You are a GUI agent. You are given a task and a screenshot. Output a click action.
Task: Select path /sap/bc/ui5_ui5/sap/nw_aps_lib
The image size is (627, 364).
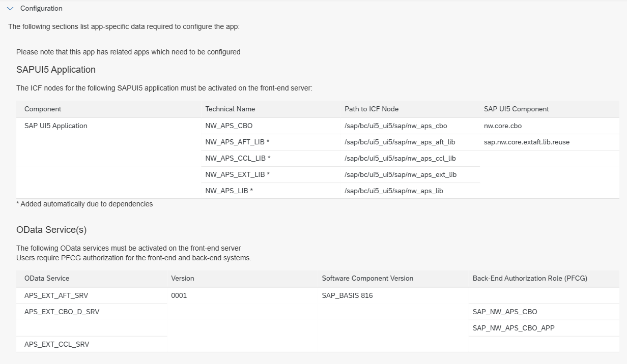click(x=394, y=191)
